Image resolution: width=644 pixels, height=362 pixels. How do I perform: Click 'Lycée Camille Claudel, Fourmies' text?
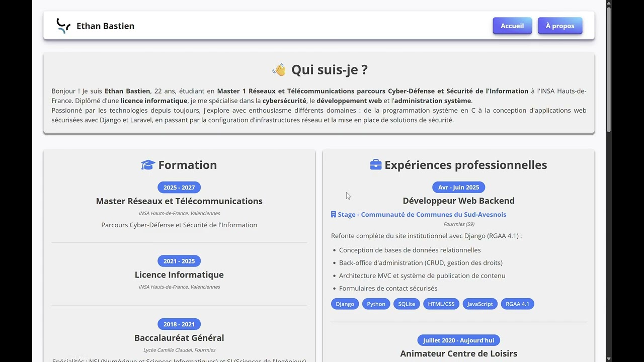179,350
